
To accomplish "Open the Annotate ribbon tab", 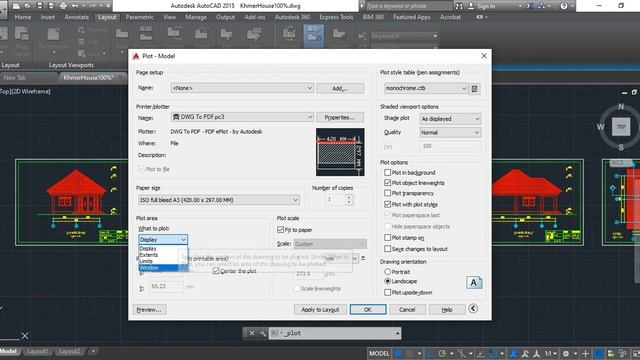I will point(76,17).
